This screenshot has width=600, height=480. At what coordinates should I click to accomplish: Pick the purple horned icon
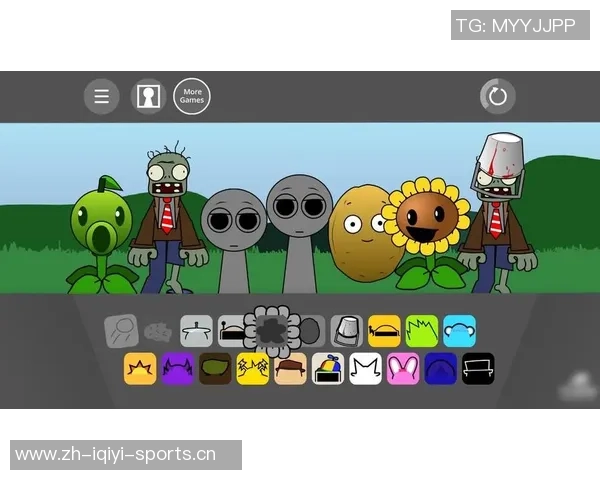pos(178,369)
